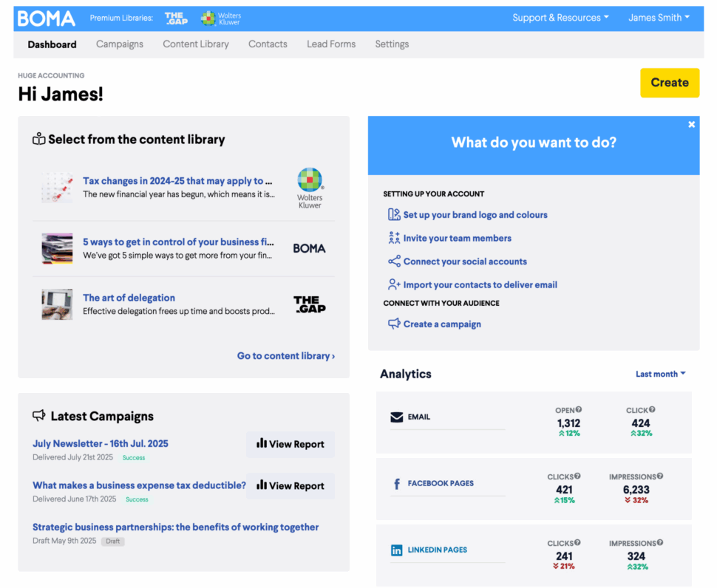The image size is (717, 588).
Task: Click the help icon beside Email OPEN
Action: (x=579, y=409)
